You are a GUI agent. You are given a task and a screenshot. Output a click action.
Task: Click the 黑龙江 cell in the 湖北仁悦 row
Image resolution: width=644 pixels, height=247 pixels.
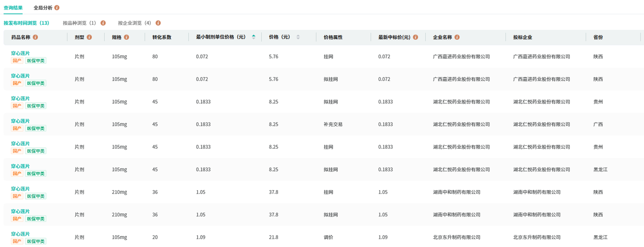click(x=601, y=169)
